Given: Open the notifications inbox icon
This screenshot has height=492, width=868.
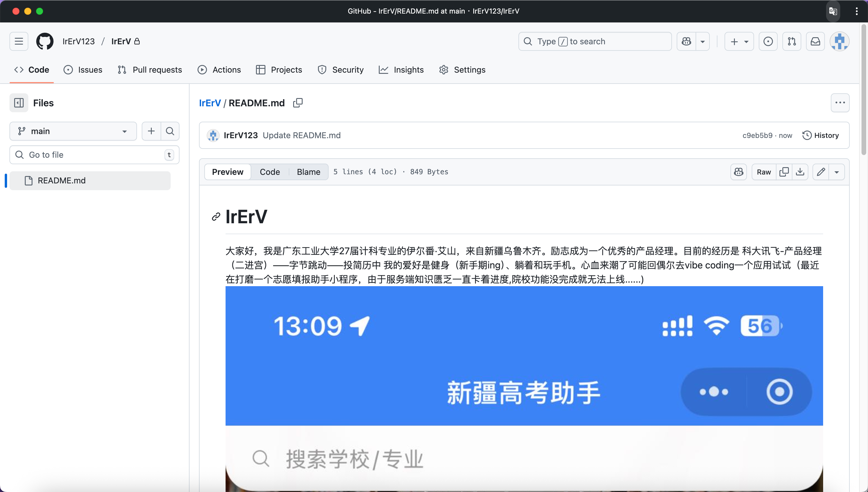Looking at the screenshot, I should pyautogui.click(x=815, y=41).
